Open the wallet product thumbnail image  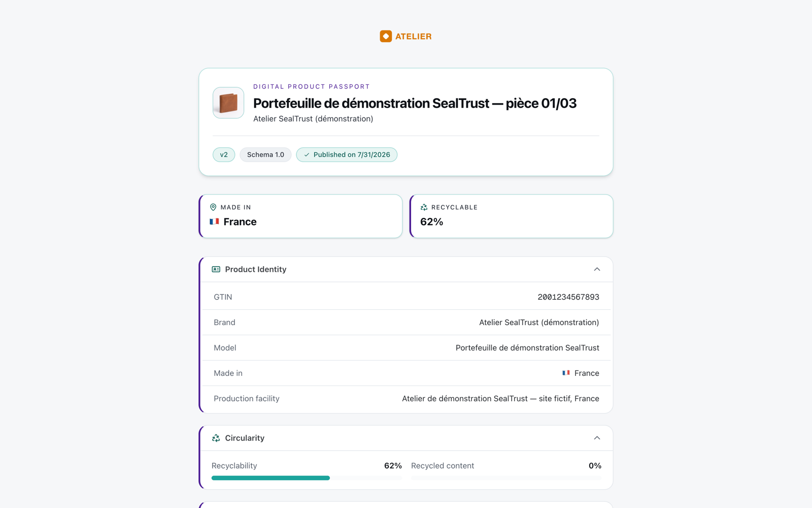[228, 103]
